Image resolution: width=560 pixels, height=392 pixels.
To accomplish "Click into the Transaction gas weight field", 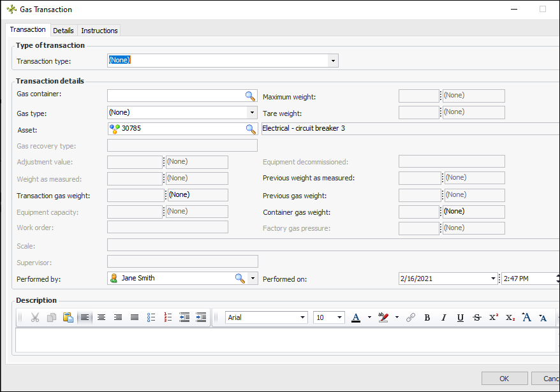I will point(135,195).
